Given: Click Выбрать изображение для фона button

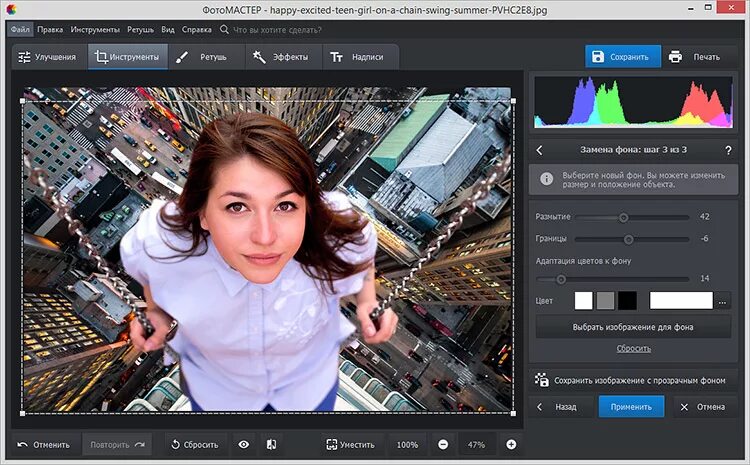Looking at the screenshot, I should coord(633,327).
